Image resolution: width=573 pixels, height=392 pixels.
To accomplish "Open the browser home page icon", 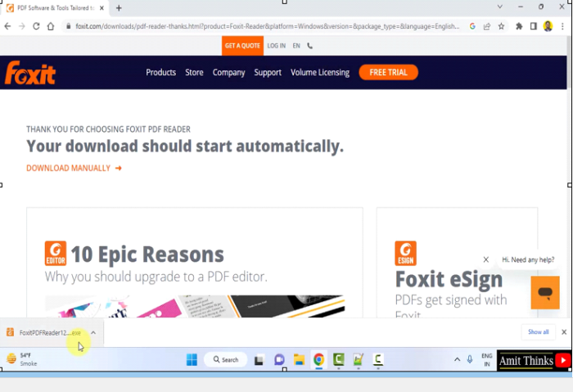I will (51, 26).
